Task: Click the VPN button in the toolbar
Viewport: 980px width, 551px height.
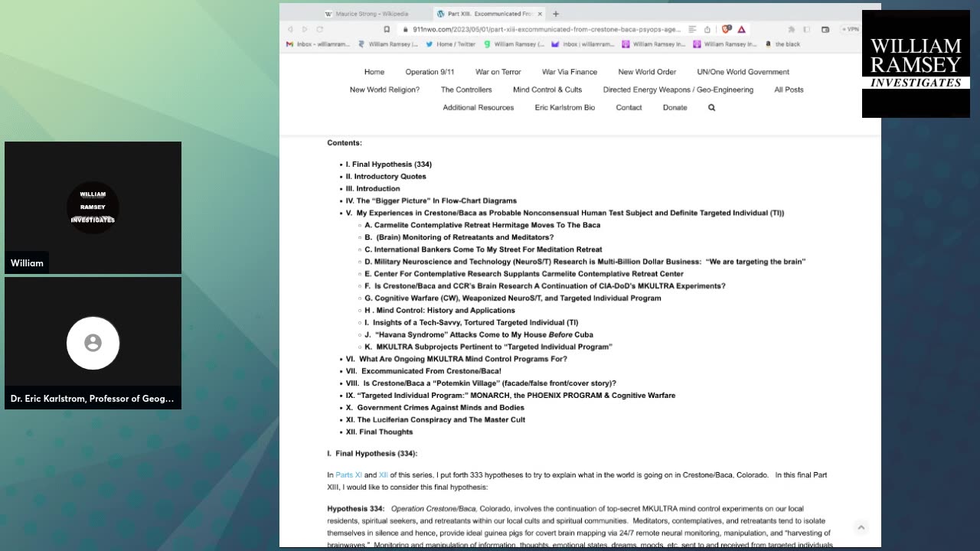Action: [x=850, y=29]
